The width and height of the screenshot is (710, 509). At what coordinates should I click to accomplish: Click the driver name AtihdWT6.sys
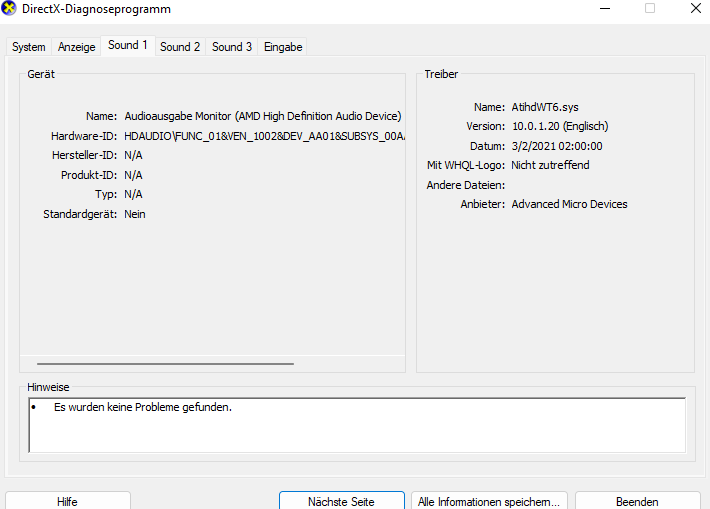pyautogui.click(x=545, y=107)
